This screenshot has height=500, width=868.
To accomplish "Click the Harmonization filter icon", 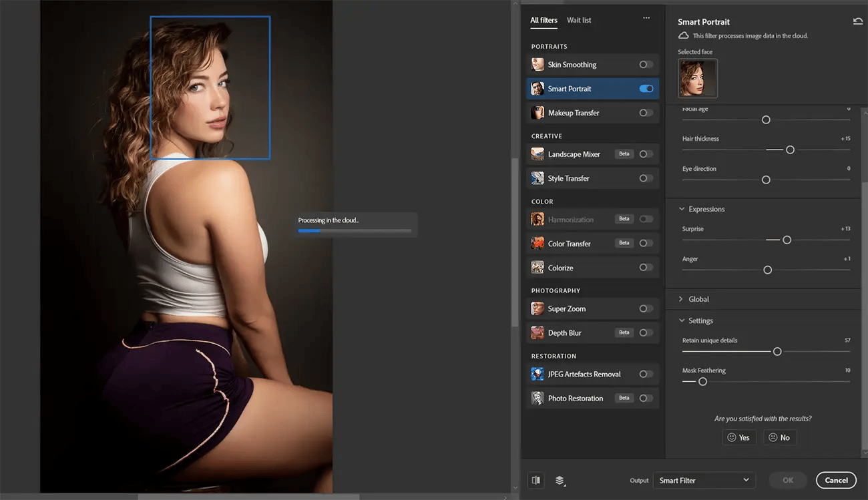I will [x=537, y=220].
